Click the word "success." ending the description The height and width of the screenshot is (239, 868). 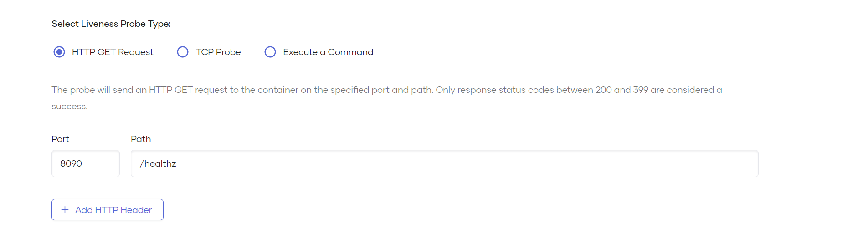[x=69, y=106]
